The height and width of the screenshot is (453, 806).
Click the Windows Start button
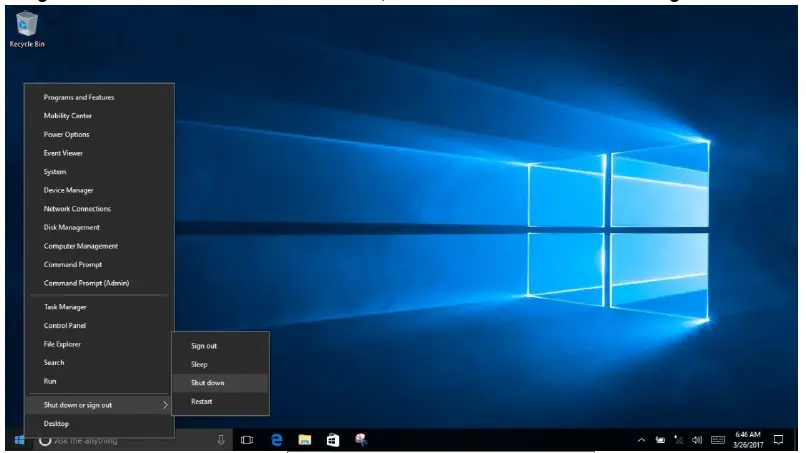point(20,440)
